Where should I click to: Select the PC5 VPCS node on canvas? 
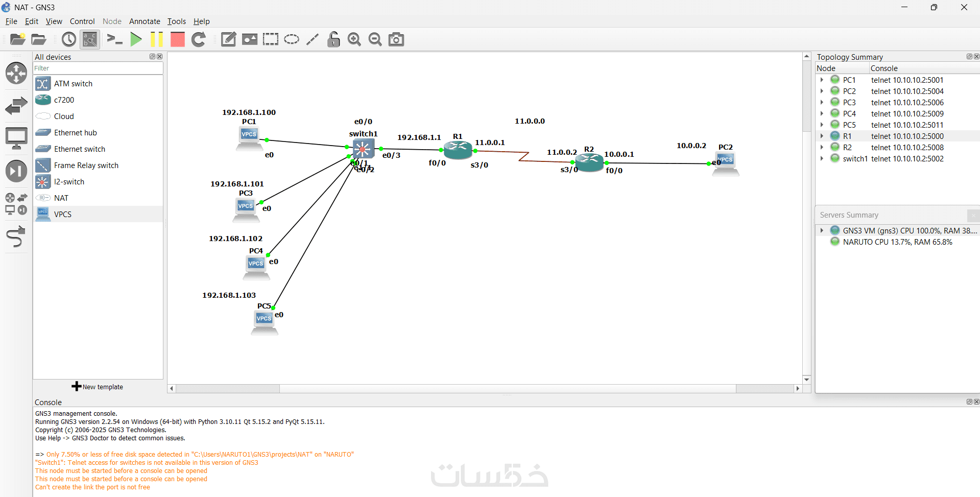(264, 323)
